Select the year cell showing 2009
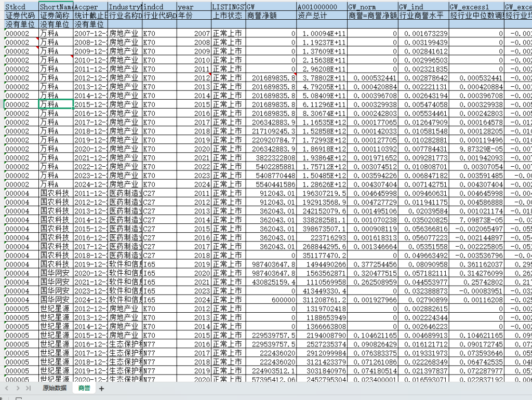Viewport: 532px width, 400px height. [x=194, y=51]
